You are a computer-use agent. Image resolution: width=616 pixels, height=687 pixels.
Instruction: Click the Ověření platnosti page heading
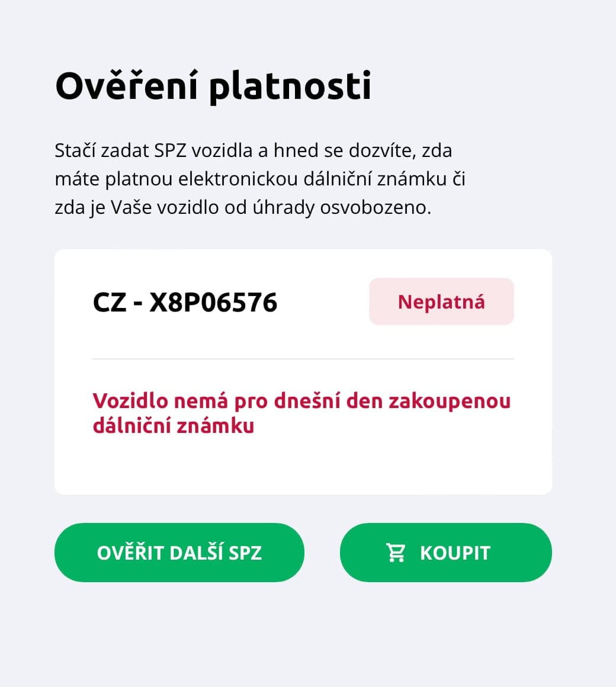tap(214, 85)
